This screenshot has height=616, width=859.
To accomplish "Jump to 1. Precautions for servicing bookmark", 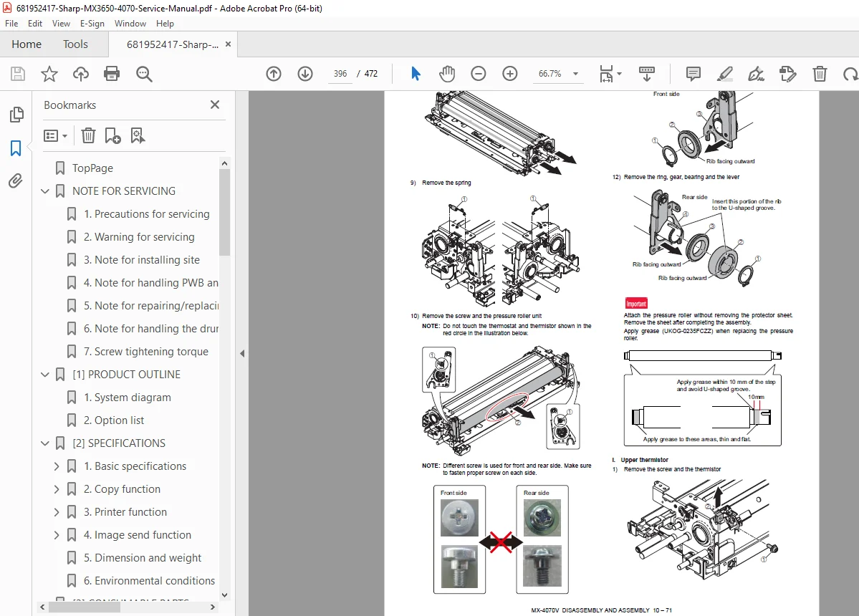I will coord(146,214).
